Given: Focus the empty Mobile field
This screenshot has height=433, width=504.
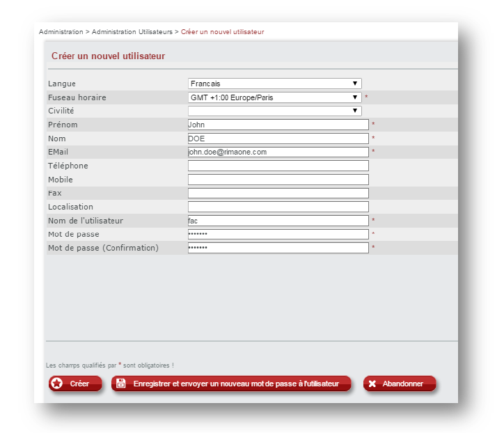Looking at the screenshot, I should click(278, 180).
